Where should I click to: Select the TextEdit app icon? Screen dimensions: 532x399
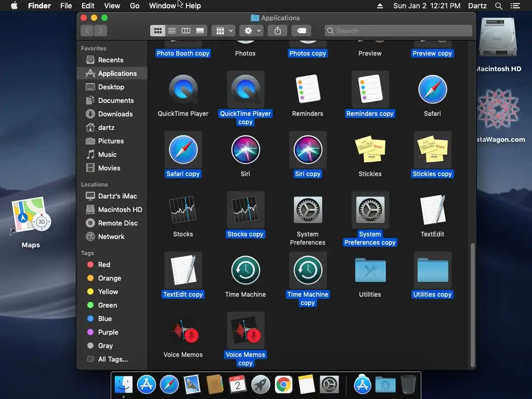(x=432, y=210)
